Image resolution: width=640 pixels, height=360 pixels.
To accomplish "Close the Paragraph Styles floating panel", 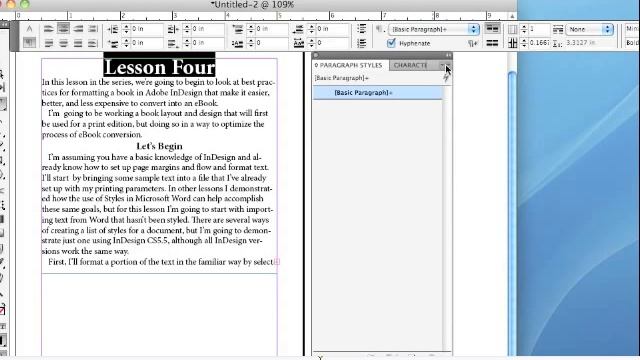I will (316, 55).
